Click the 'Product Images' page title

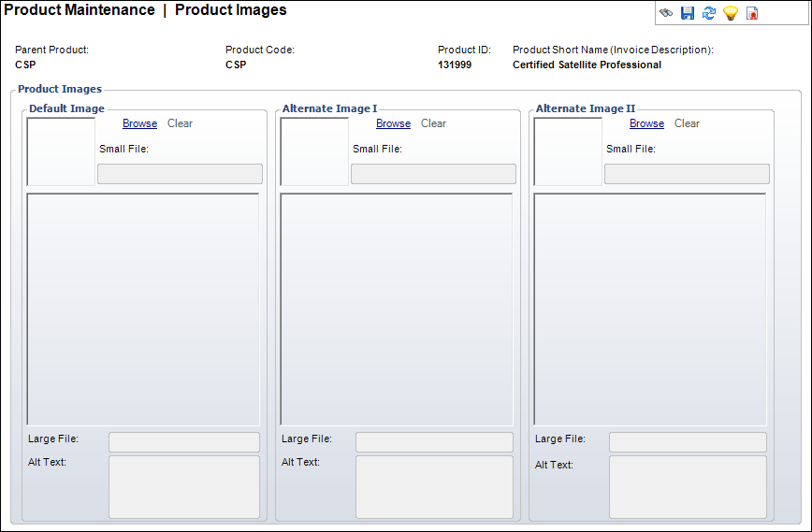tap(230, 10)
